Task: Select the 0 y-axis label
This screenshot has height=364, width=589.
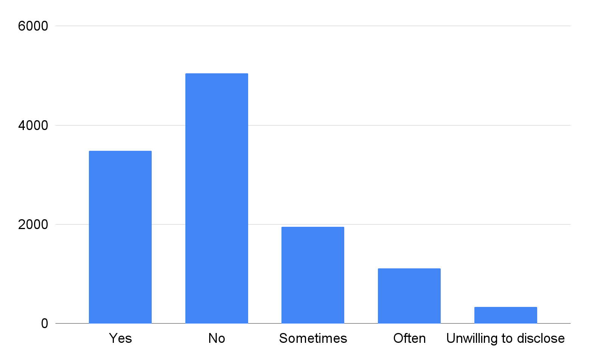Action: pyautogui.click(x=45, y=324)
